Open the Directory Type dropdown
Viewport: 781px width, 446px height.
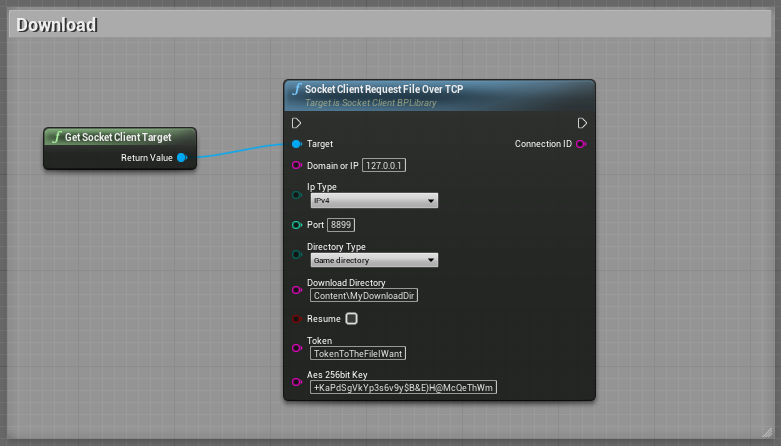coord(374,260)
